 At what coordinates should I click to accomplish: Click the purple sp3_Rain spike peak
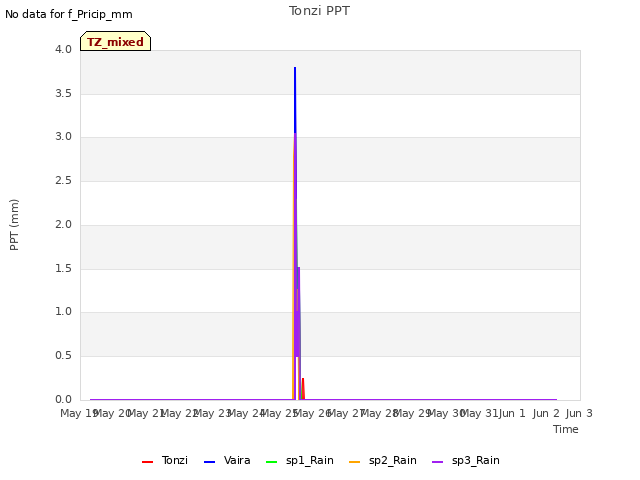(295, 135)
